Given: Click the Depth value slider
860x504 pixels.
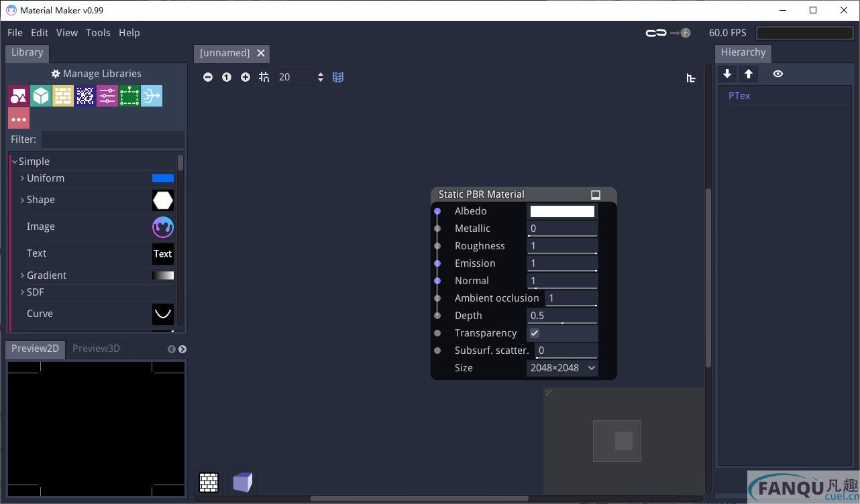Looking at the screenshot, I should (x=562, y=316).
